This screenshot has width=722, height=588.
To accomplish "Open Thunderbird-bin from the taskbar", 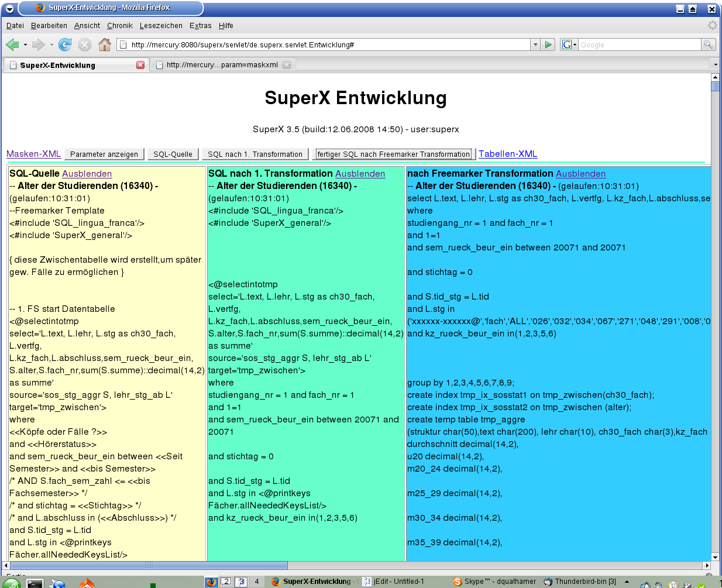I will point(580,581).
